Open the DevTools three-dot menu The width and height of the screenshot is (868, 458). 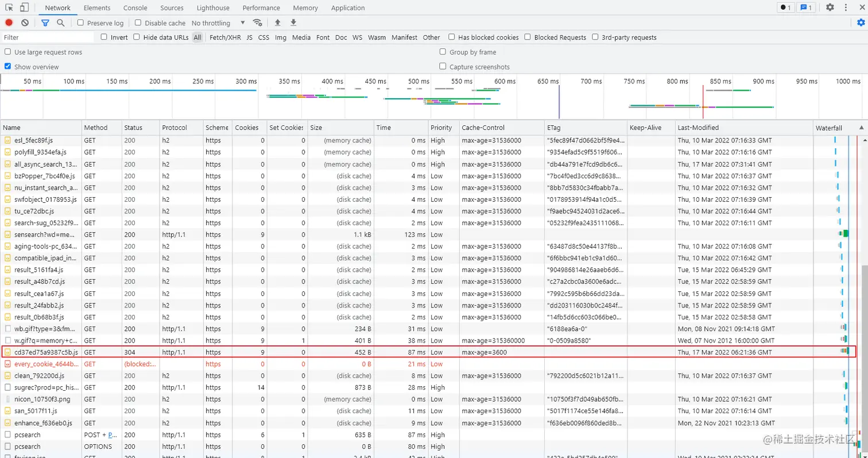pyautogui.click(x=846, y=7)
